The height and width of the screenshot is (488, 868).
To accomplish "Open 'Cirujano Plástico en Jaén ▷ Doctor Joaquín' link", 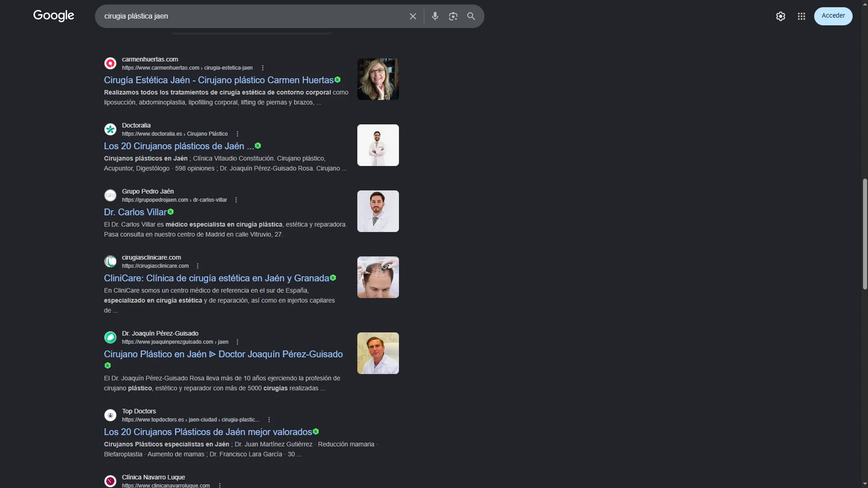I will coord(223,354).
